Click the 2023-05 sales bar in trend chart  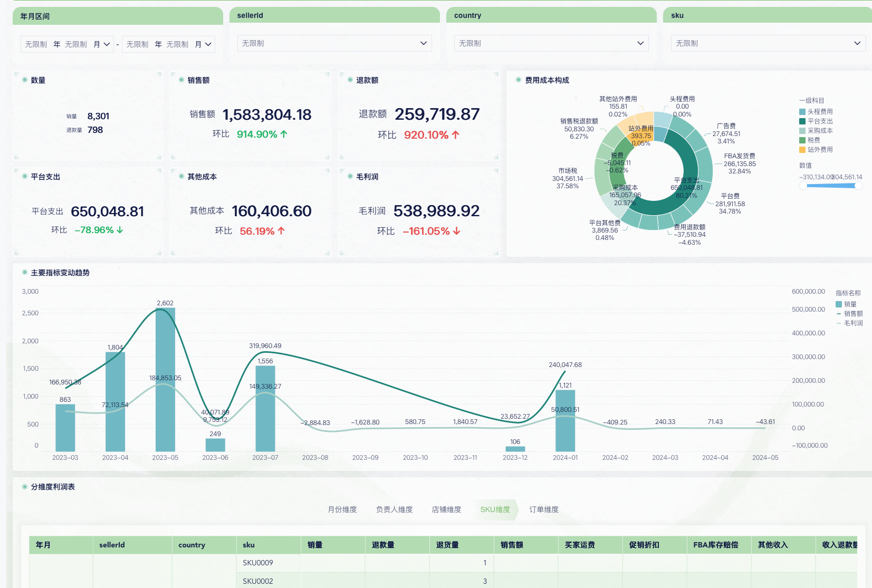point(165,380)
